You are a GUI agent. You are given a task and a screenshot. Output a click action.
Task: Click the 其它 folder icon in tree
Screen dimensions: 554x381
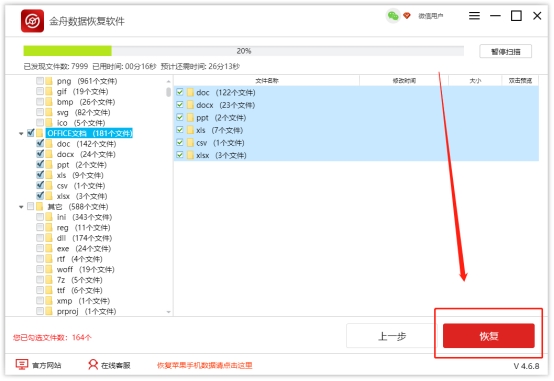[x=40, y=206]
